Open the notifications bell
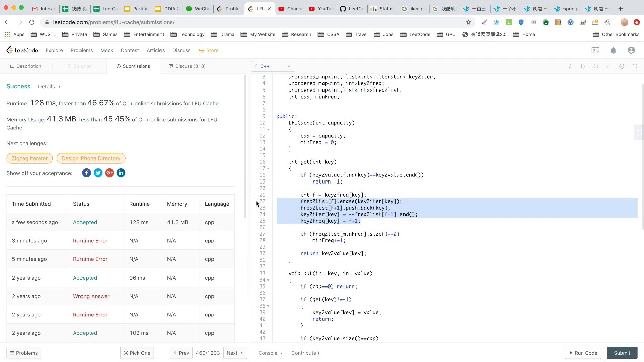The height and width of the screenshot is (362, 644). coord(613,50)
